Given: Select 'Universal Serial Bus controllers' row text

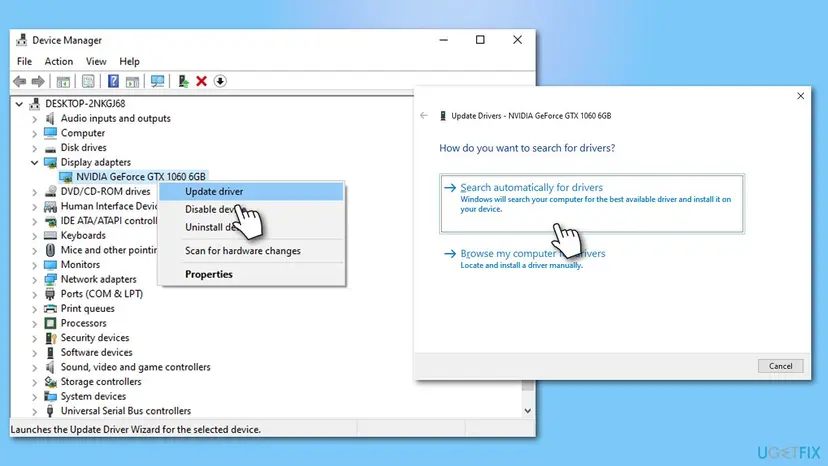Looking at the screenshot, I should (x=126, y=411).
